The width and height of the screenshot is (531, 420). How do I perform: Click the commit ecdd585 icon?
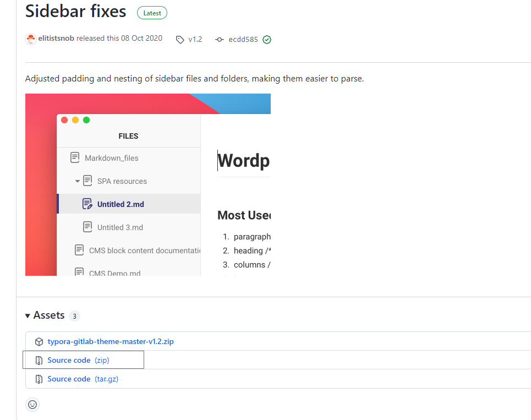click(x=220, y=40)
